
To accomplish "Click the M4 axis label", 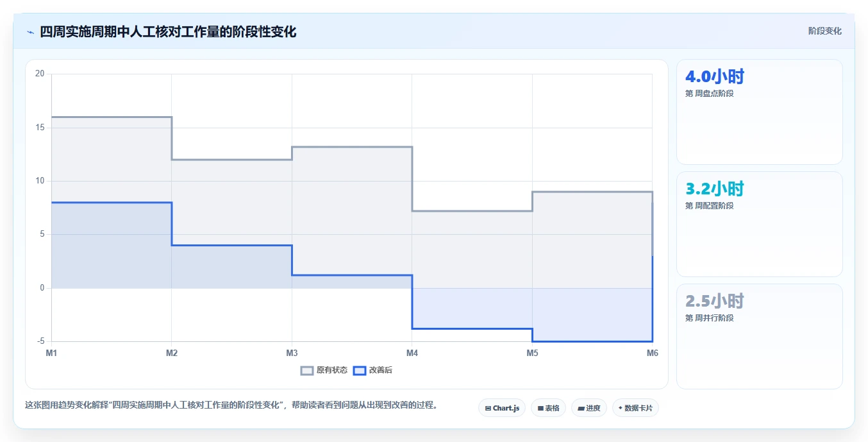I will 412,353.
